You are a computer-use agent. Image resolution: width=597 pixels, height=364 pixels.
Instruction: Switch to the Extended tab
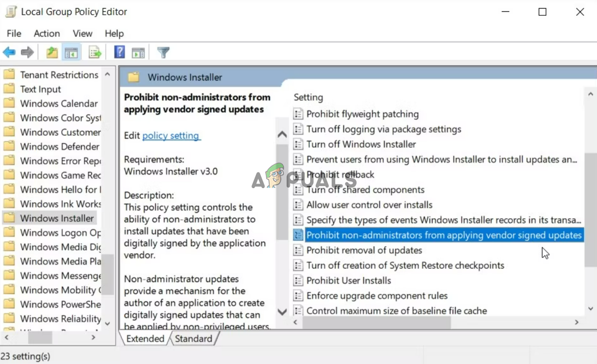145,339
